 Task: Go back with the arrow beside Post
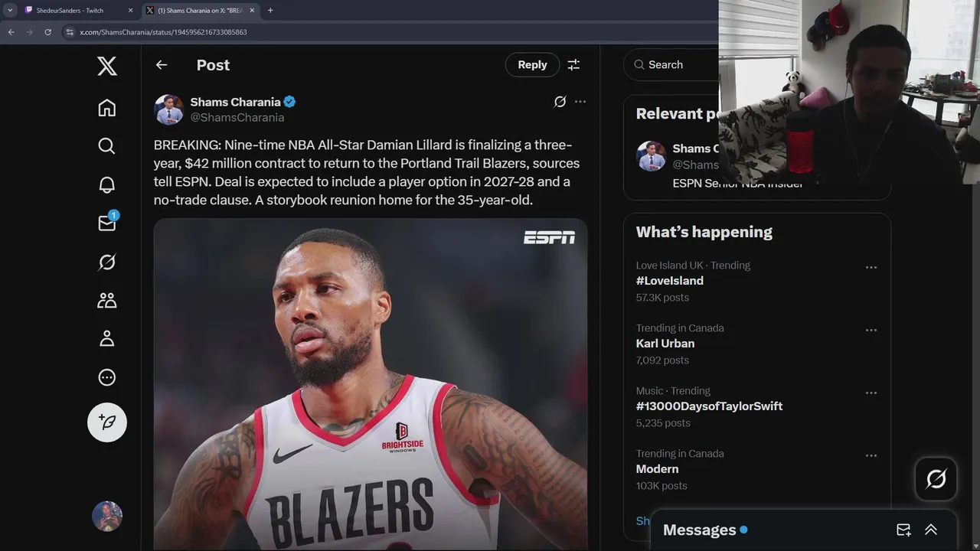point(162,65)
